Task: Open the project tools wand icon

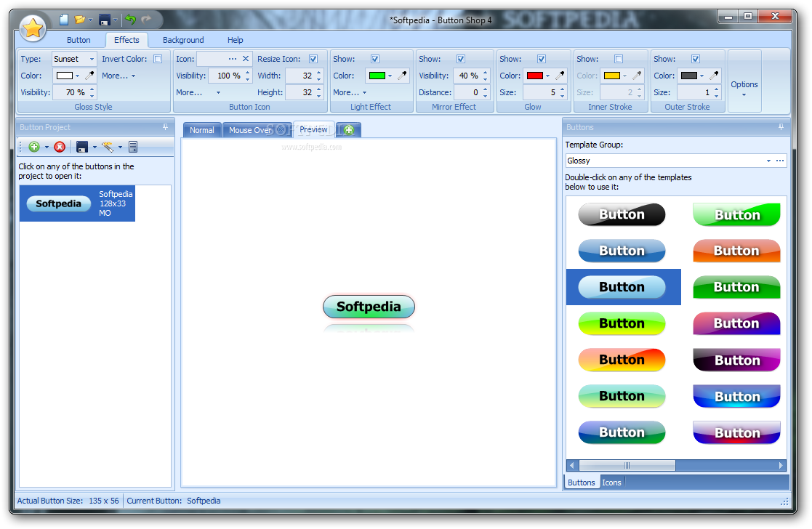Action: tap(107, 147)
